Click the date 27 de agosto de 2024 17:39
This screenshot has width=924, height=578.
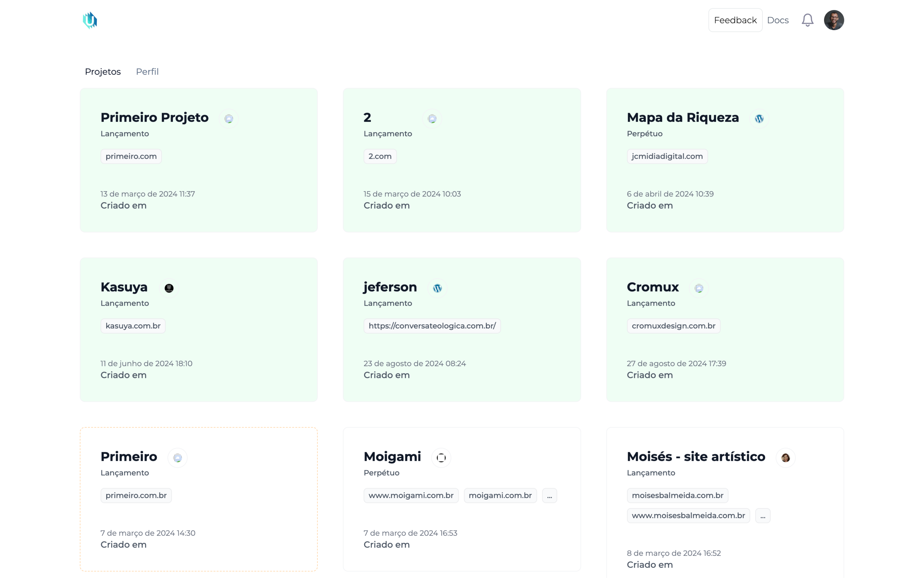pos(676,364)
